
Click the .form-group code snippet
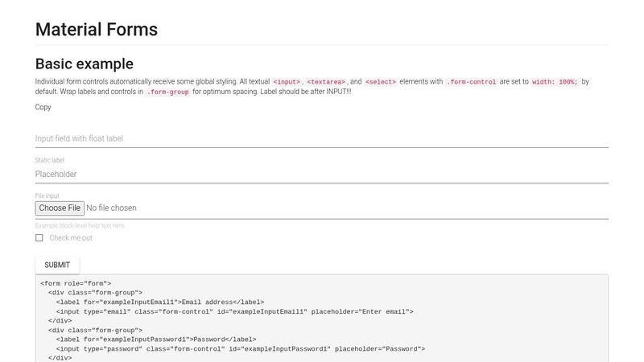[167, 93]
